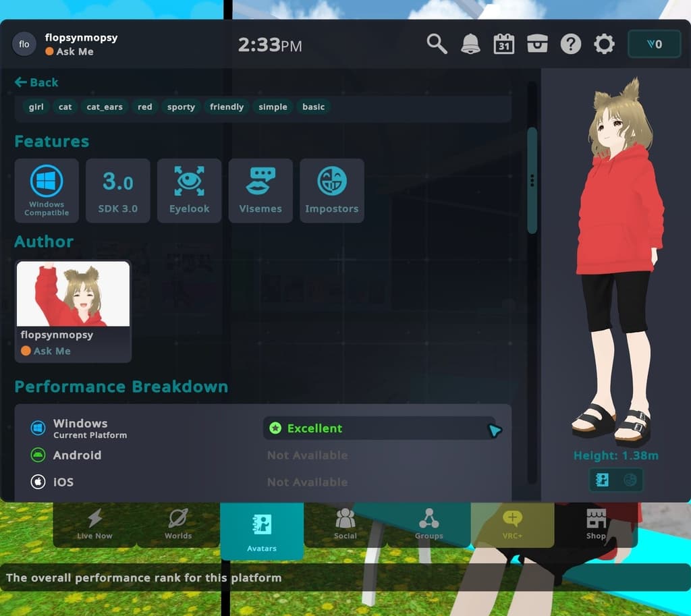Open the notifications bell
This screenshot has width=691, height=616.
pos(470,44)
